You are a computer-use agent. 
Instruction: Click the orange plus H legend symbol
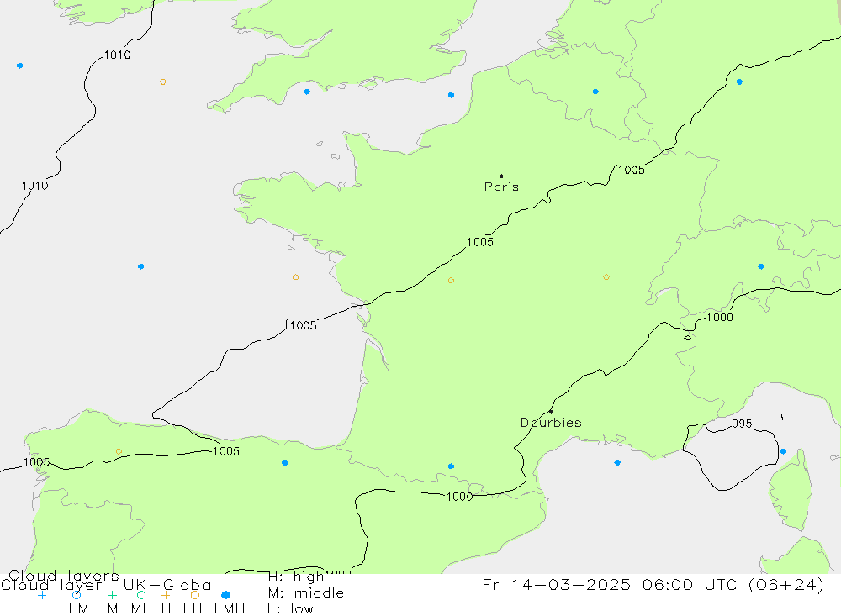166,595
